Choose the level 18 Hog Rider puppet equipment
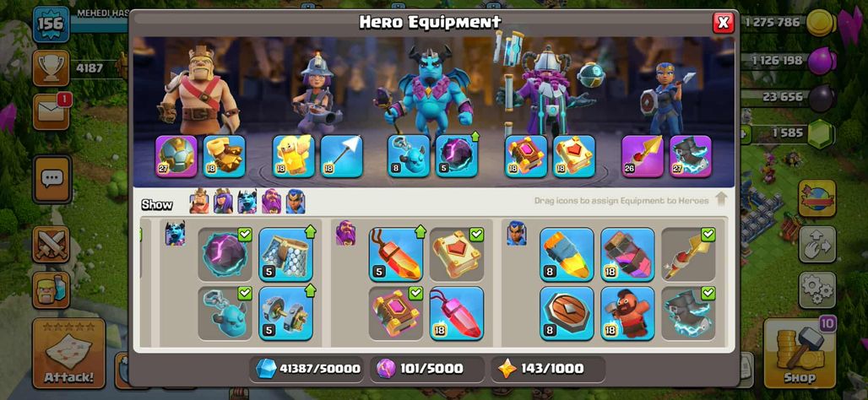 click(627, 313)
